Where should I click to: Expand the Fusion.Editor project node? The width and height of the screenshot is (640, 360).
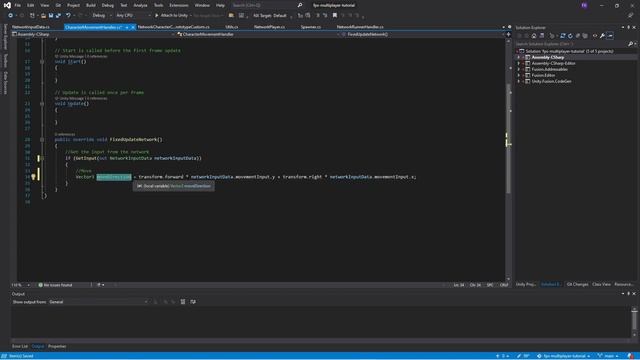click(519, 75)
